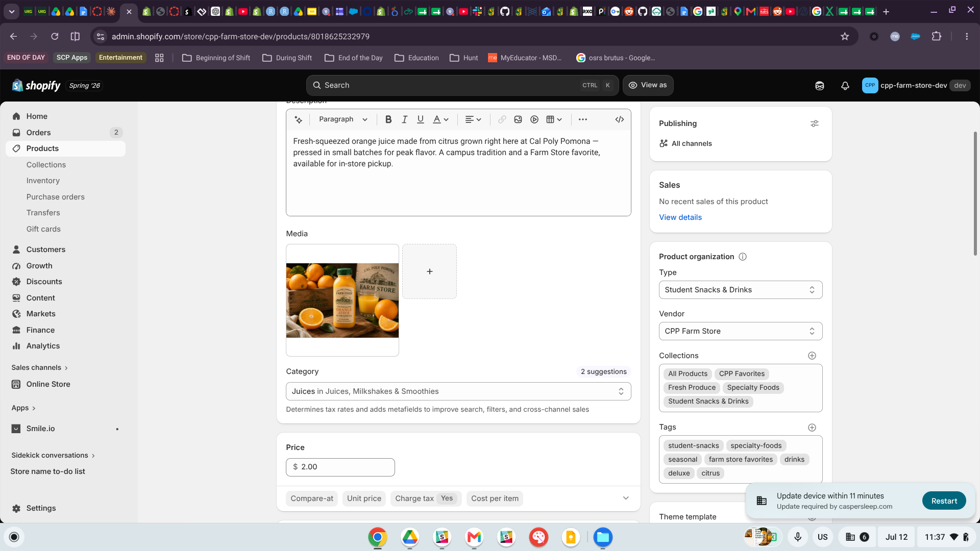Open the Category selector dropdown
This screenshot has width=980, height=551.
coord(458,391)
